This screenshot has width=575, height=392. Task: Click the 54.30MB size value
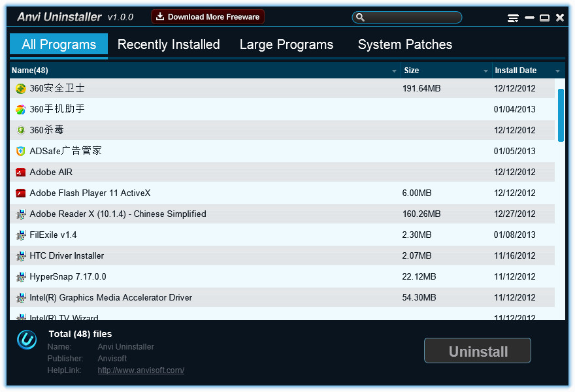pos(419,297)
